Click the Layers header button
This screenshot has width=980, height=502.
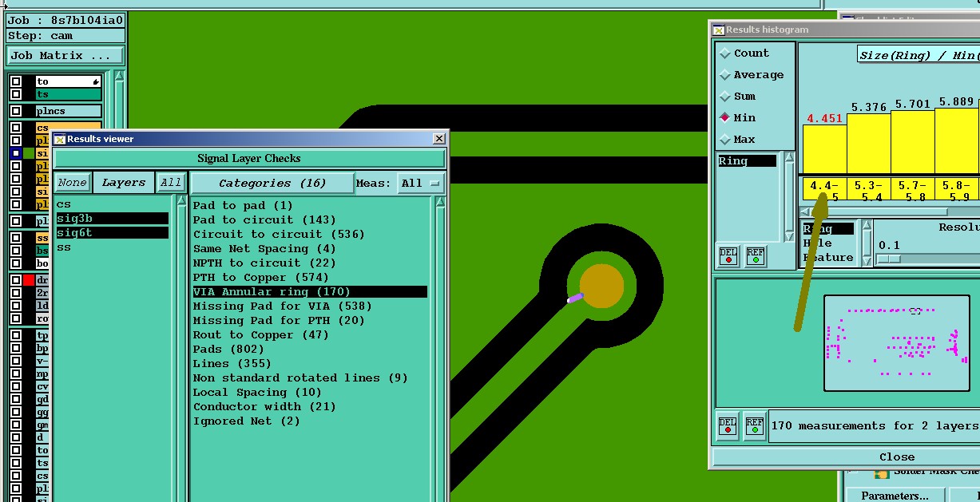tap(124, 183)
